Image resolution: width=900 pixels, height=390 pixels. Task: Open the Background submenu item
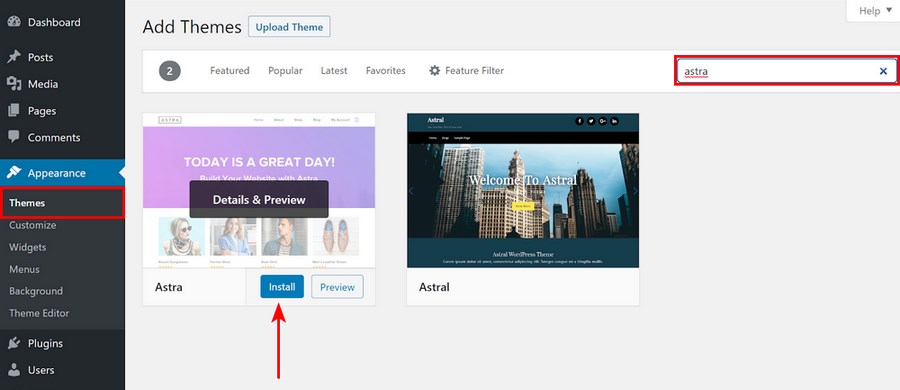[36, 291]
